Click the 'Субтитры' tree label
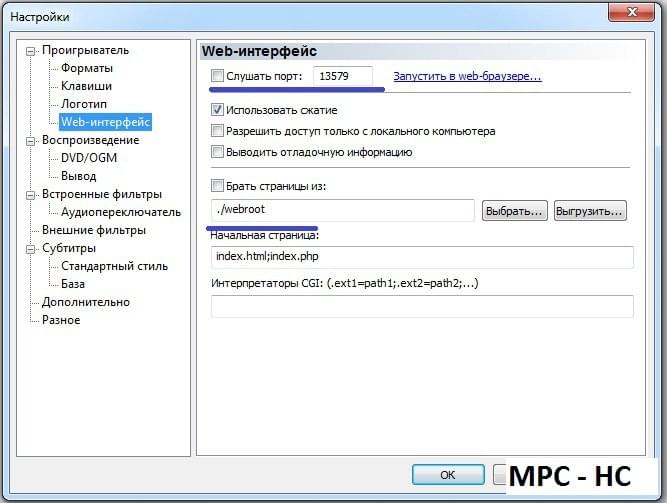667x503 pixels. (x=69, y=248)
